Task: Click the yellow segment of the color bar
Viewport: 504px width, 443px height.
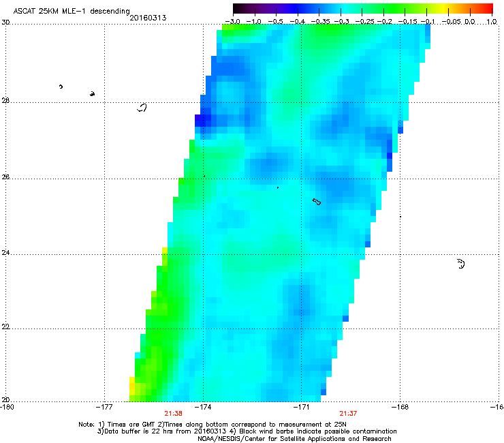Action: tap(445, 8)
